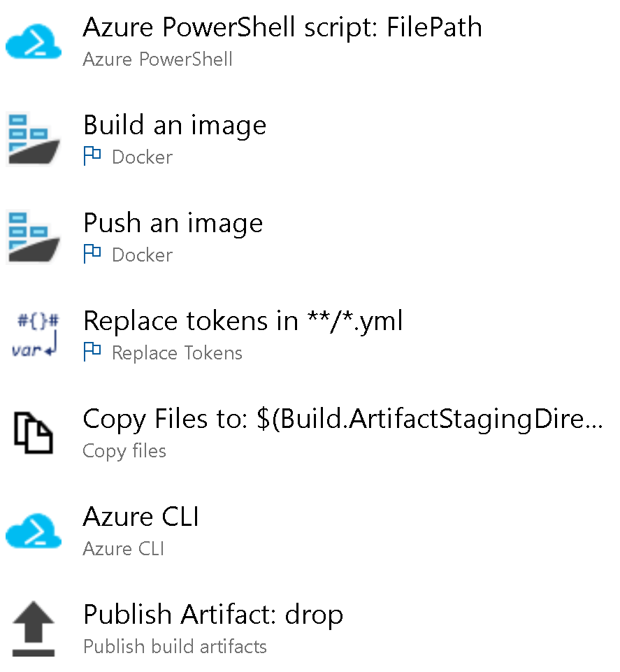Click the Docker label under Build an image
620x672 pixels.
tap(142, 157)
